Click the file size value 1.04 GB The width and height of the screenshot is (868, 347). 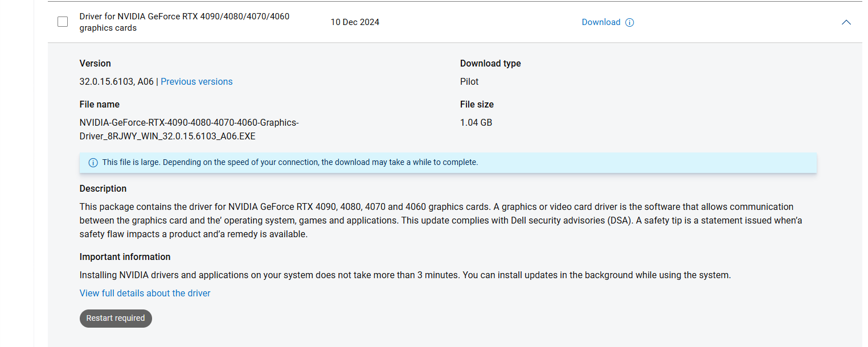click(476, 122)
